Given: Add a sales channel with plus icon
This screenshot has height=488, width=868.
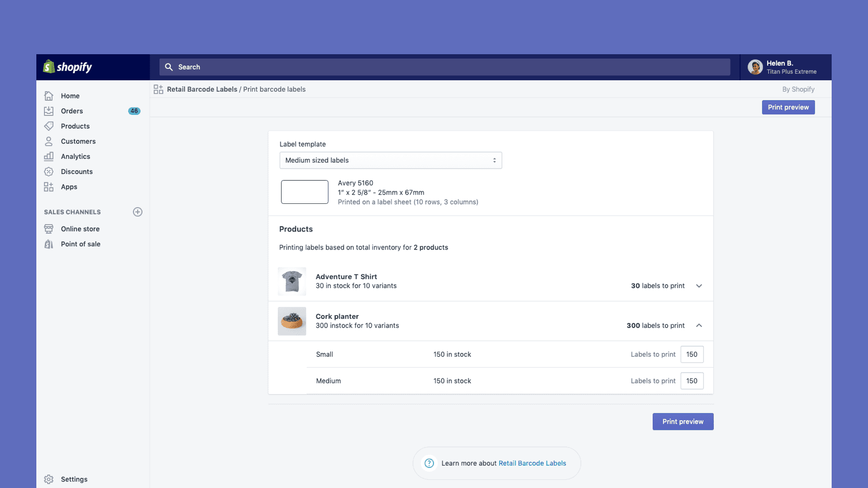Looking at the screenshot, I should click(x=138, y=212).
